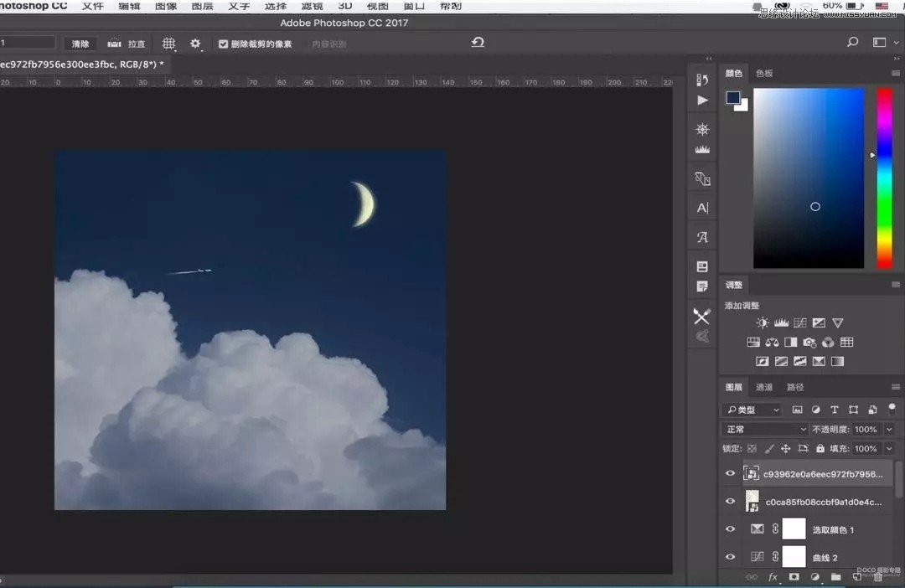Add a Vibrance adjustment layer
Image resolution: width=905 pixels, height=588 pixels.
[837, 323]
